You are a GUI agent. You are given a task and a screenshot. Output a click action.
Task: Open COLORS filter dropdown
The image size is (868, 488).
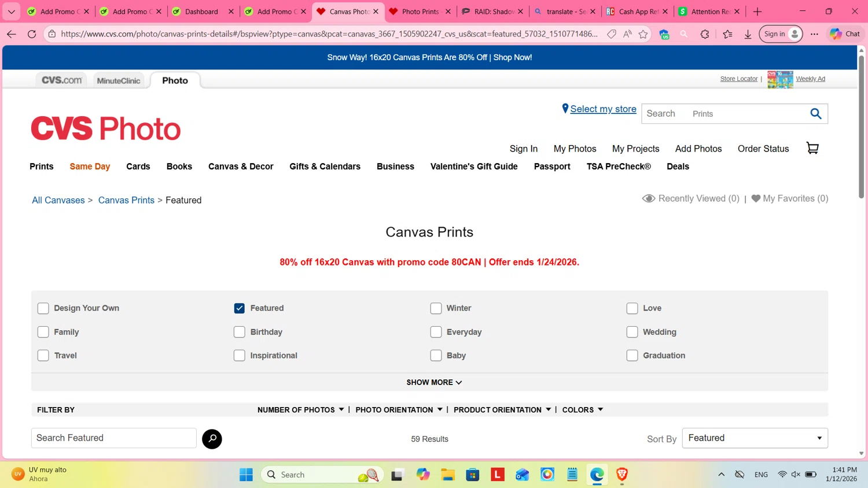[583, 409]
